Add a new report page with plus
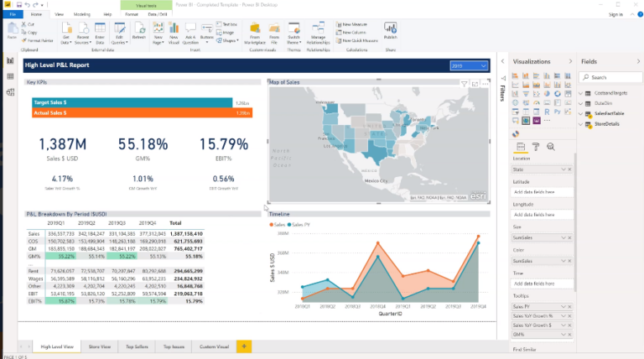The image size is (644, 359). 244,346
